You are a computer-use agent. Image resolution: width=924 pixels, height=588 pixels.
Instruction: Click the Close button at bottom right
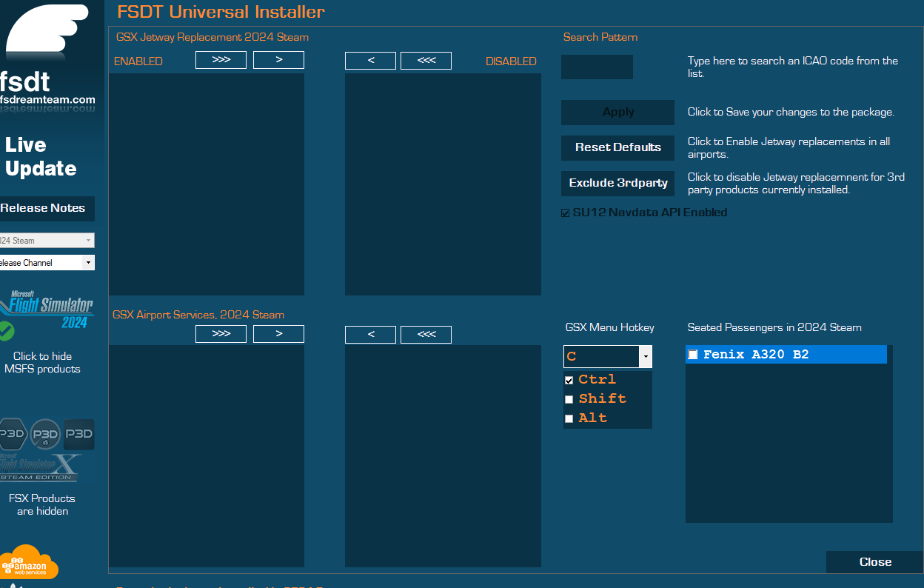click(874, 562)
